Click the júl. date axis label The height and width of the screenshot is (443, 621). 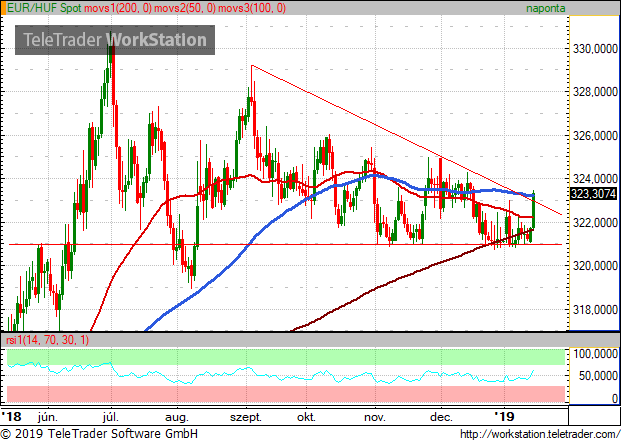tap(110, 417)
